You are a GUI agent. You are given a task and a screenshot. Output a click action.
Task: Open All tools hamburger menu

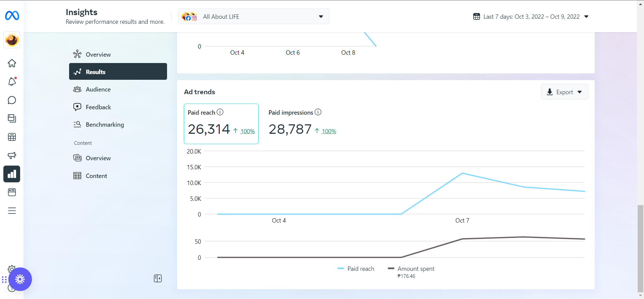[12, 211]
